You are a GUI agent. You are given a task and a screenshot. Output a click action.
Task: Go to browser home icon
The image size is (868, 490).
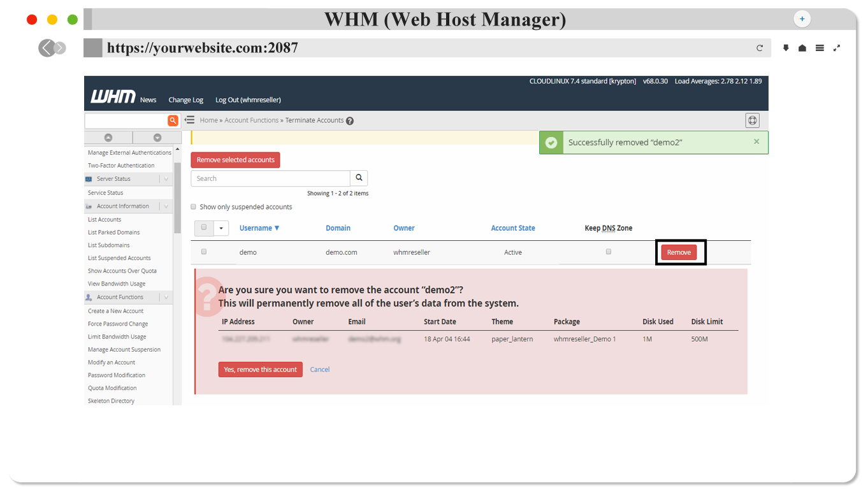802,48
